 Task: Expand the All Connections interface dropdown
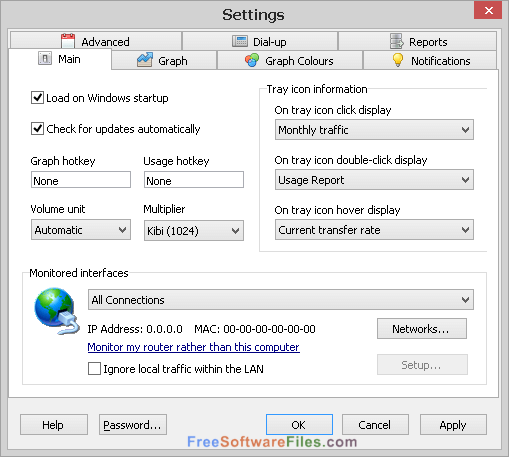pos(281,300)
